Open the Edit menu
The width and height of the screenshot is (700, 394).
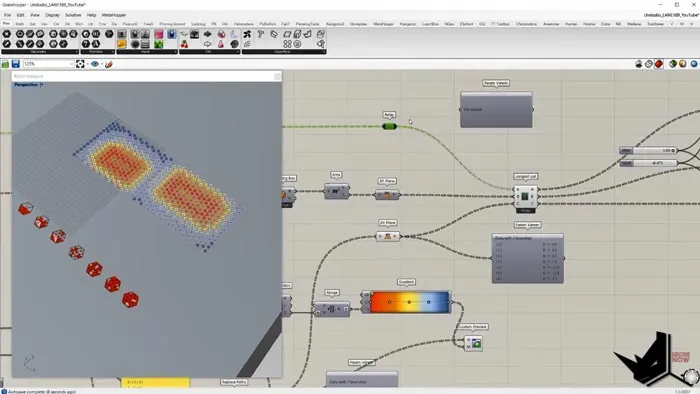21,15
